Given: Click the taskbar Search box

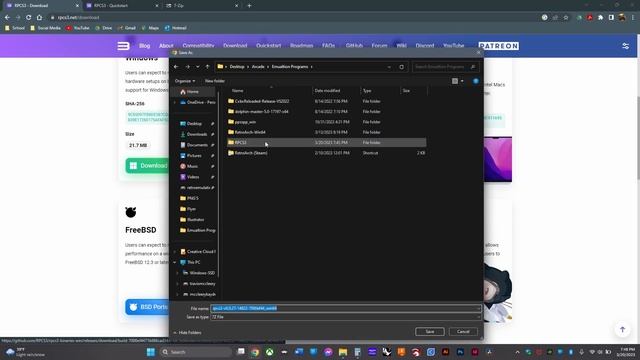Looking at the screenshot, I should (x=196, y=352).
